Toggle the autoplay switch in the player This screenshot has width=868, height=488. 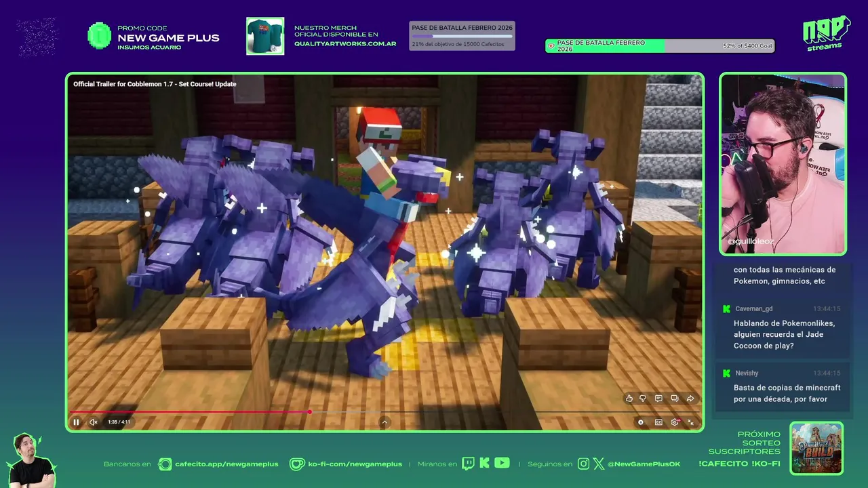point(641,422)
